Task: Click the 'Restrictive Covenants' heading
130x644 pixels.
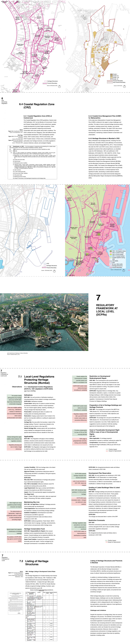Action: [97, 520]
